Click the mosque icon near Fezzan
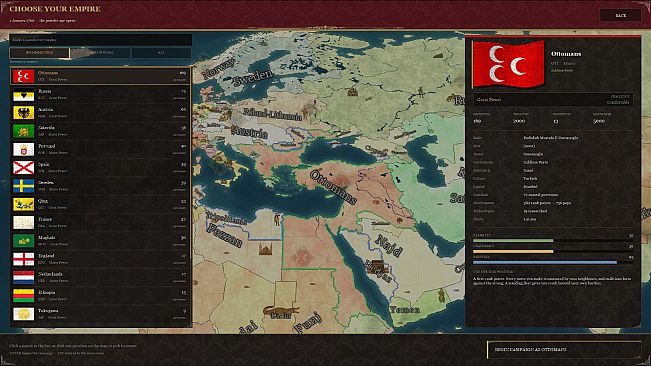 (265, 249)
